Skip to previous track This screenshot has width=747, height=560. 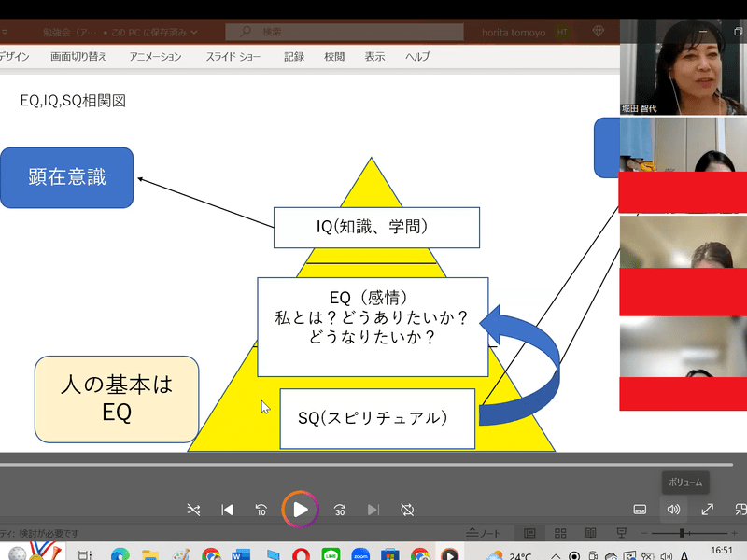(x=227, y=510)
